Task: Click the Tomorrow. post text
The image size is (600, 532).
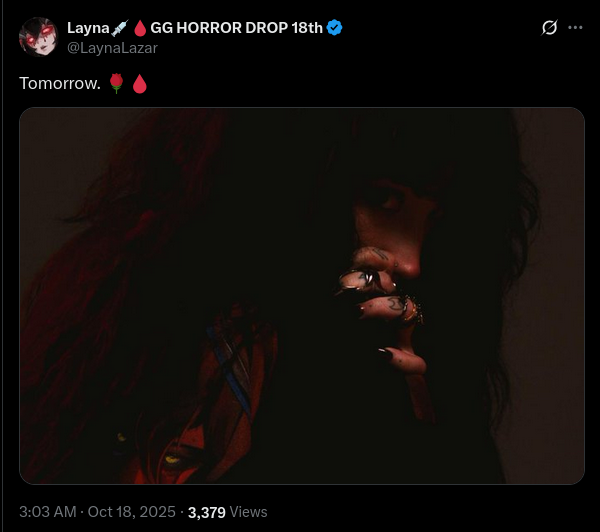Action: tap(60, 83)
